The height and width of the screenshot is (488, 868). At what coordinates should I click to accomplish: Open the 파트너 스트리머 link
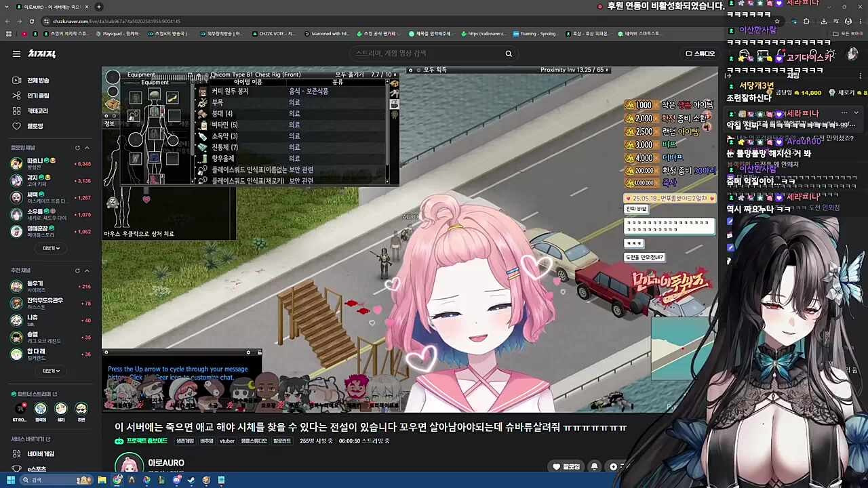(x=35, y=394)
